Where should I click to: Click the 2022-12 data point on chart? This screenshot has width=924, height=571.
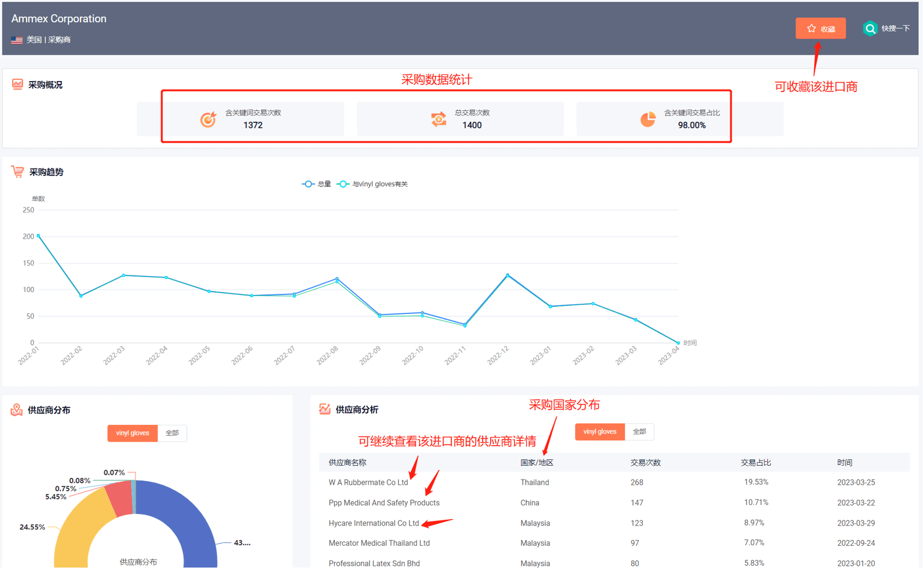[507, 275]
